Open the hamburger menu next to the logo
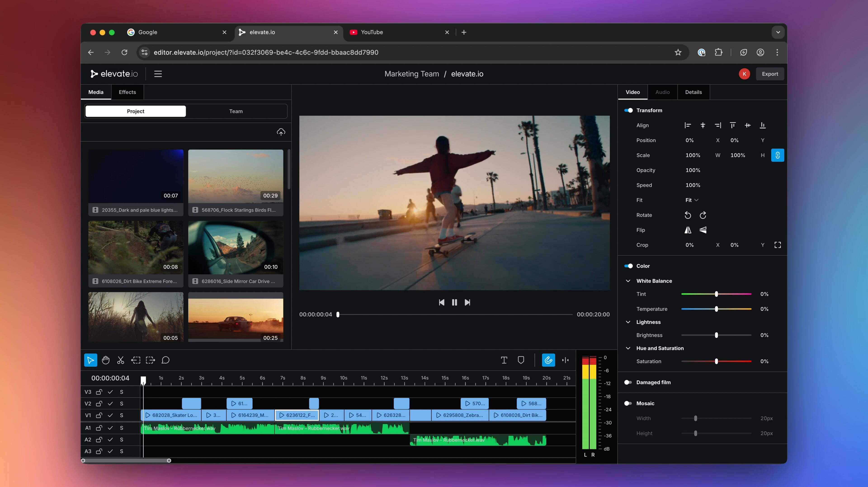 [x=158, y=74]
